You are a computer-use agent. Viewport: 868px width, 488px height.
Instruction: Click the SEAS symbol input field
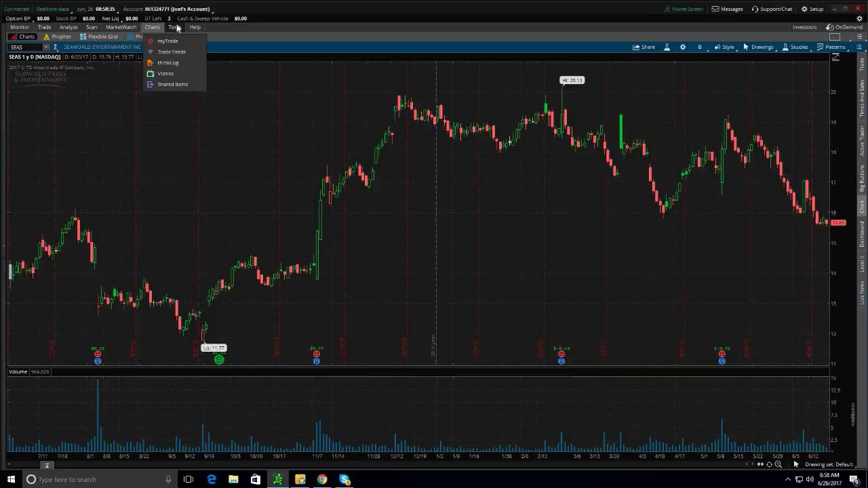tap(25, 47)
